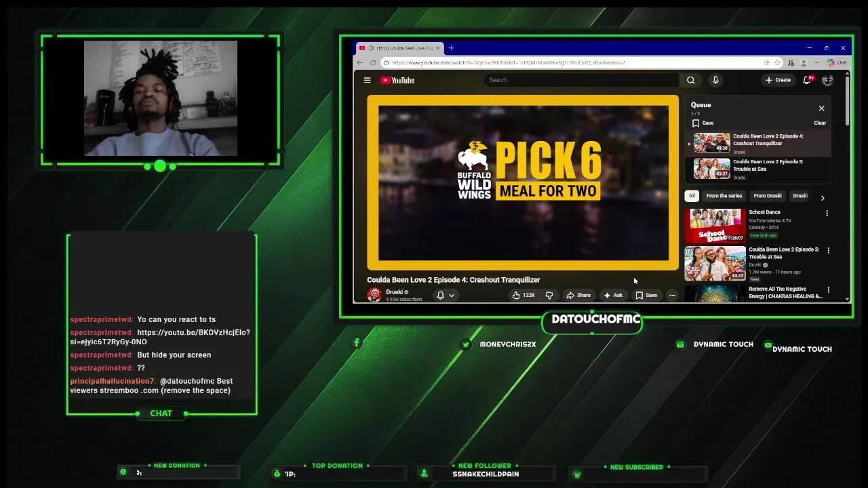The image size is (868, 488).
Task: Click the 'But hide your screen' chat message
Action: coord(174,355)
